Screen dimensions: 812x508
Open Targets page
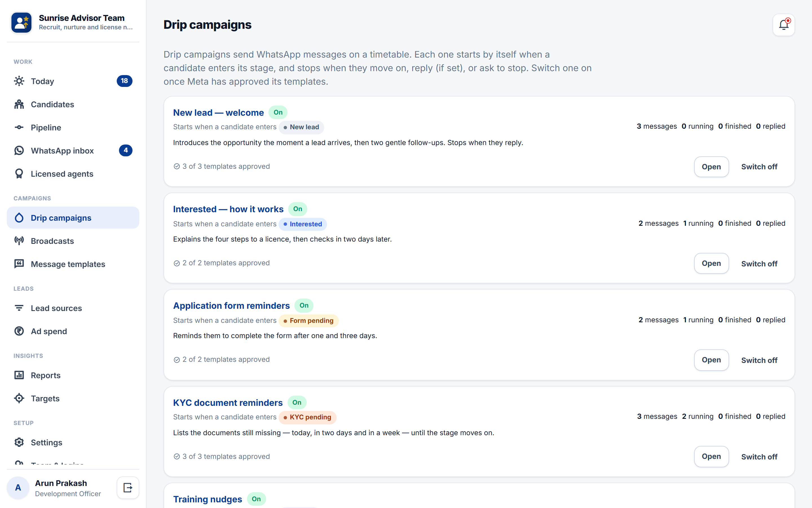coord(73,398)
